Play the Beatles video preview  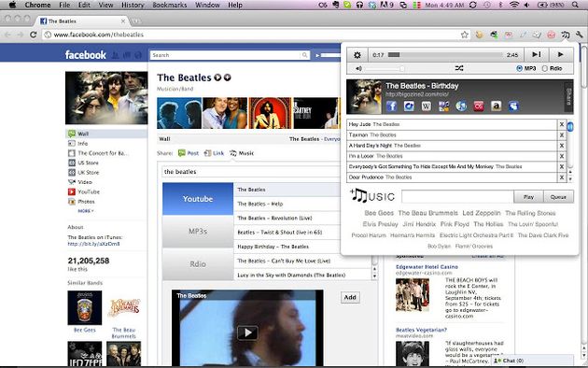coord(247,333)
